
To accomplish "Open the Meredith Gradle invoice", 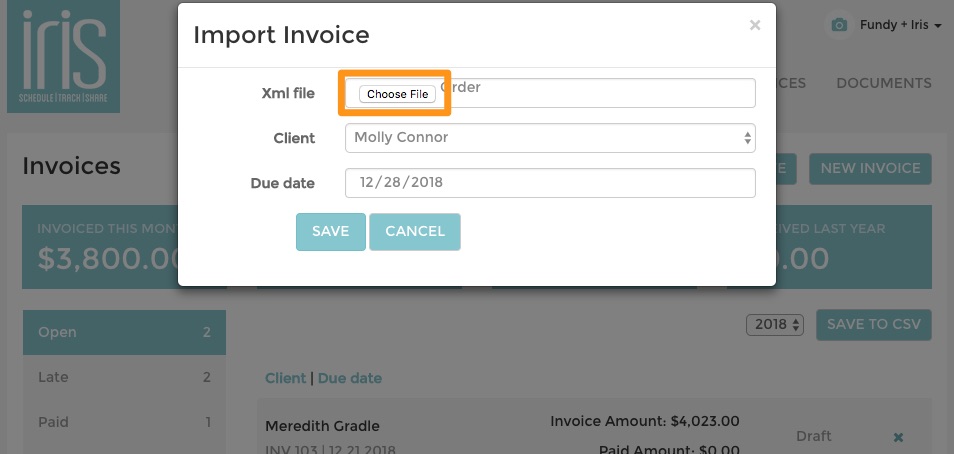I will tap(322, 426).
